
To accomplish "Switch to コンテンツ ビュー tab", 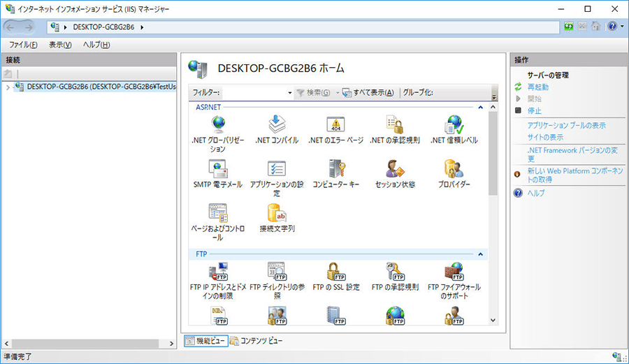I will point(256,341).
